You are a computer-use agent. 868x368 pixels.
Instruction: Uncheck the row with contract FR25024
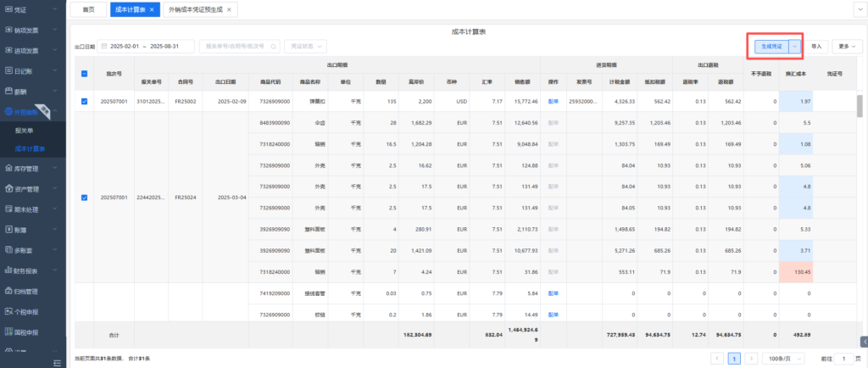click(x=84, y=198)
